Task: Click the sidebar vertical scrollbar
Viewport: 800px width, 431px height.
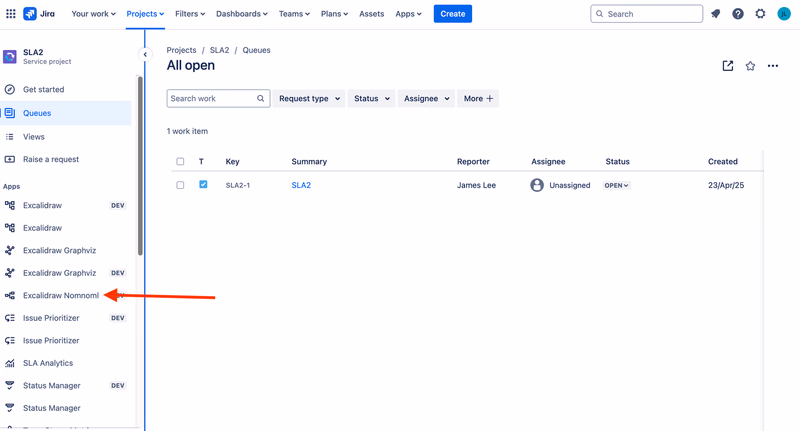Action: tap(140, 166)
